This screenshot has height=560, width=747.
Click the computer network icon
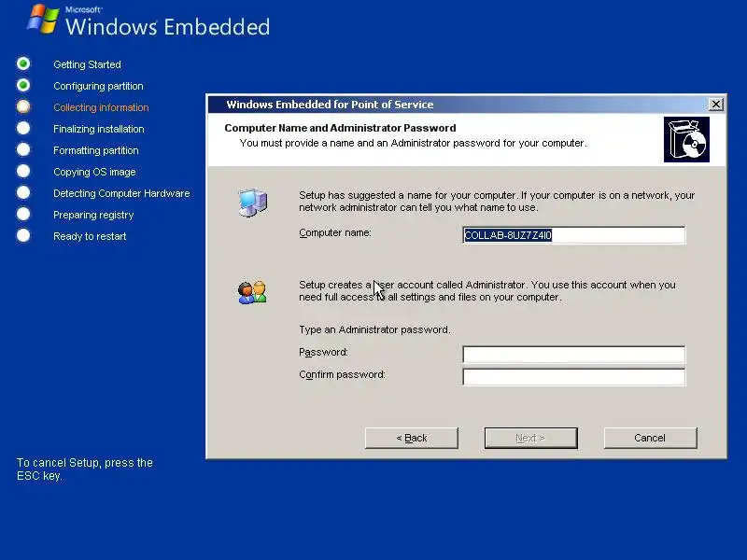(x=253, y=202)
